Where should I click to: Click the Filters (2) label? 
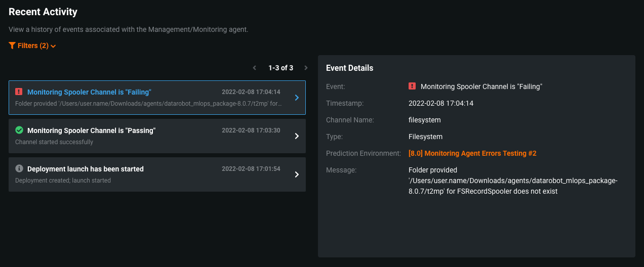click(33, 46)
